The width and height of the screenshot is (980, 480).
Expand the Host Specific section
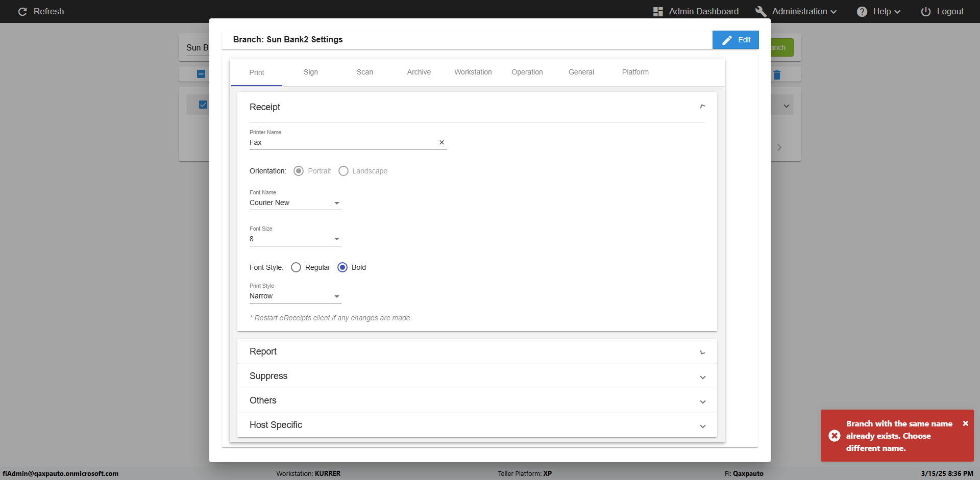[477, 425]
